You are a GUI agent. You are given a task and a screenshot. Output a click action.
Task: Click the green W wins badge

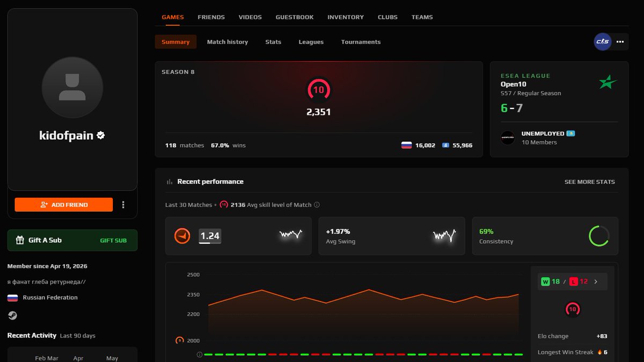pos(545,281)
